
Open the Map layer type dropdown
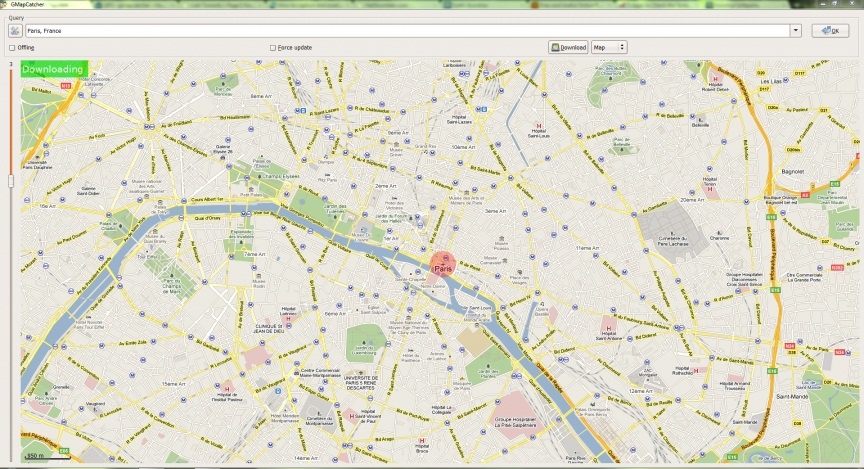point(608,47)
